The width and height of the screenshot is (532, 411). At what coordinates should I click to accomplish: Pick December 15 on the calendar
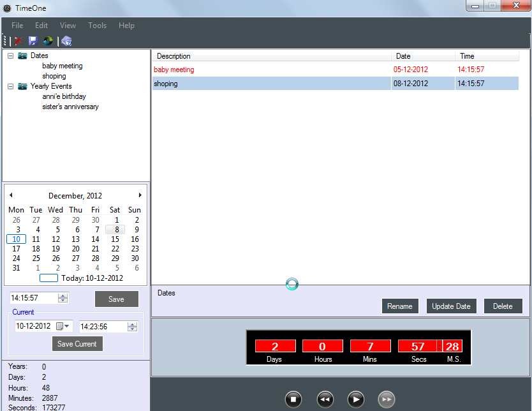115,239
